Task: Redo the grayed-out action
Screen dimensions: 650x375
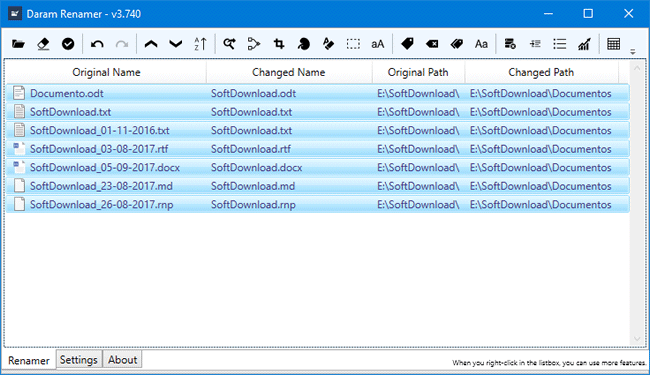Action: click(x=122, y=44)
